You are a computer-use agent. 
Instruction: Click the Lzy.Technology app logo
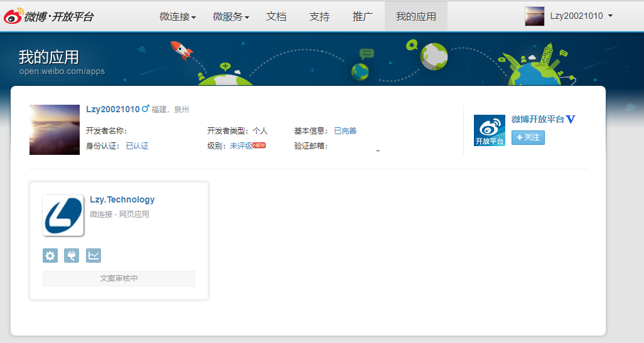pyautogui.click(x=63, y=216)
